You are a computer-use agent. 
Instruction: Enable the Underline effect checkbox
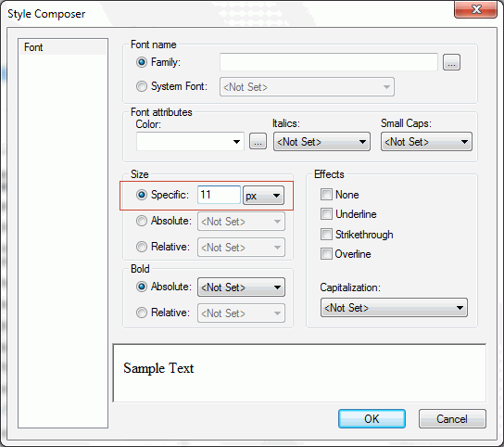[326, 214]
